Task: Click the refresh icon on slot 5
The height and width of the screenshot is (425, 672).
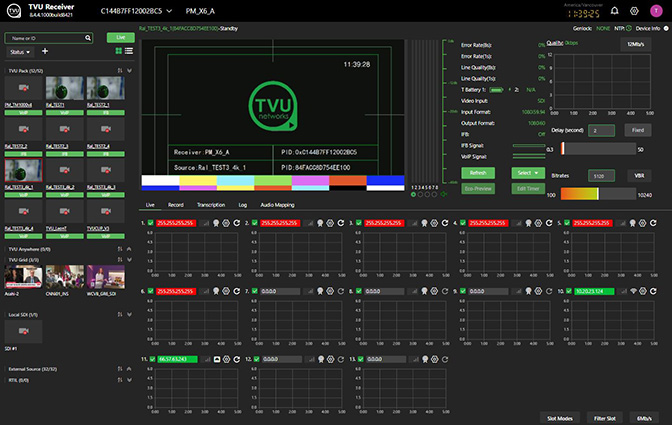Action: (653, 223)
